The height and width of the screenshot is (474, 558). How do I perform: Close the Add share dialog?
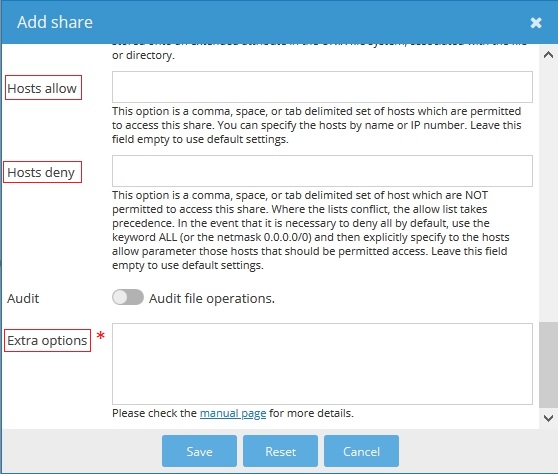pos(536,23)
